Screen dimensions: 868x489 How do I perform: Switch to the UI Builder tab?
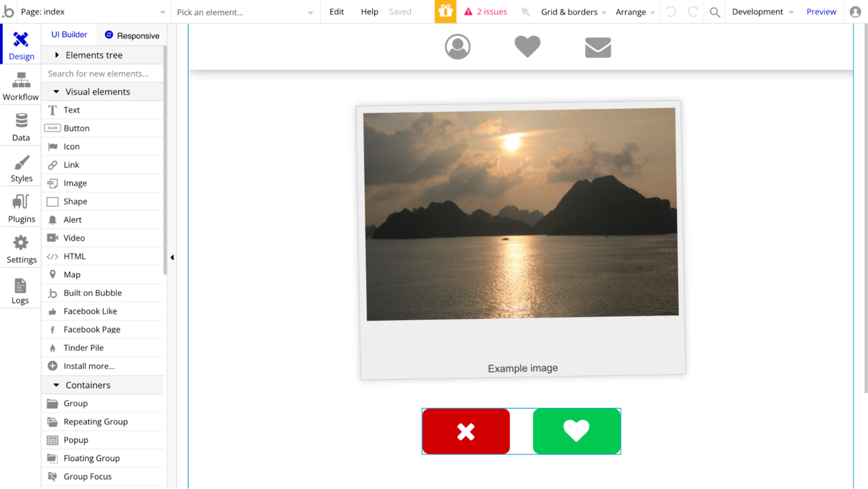(x=69, y=35)
